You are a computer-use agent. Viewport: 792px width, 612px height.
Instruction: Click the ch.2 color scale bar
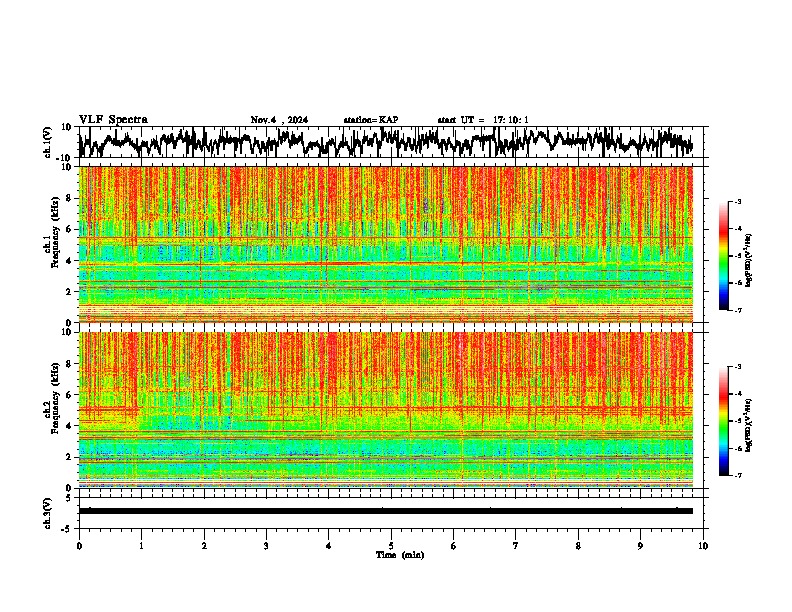[x=724, y=421]
